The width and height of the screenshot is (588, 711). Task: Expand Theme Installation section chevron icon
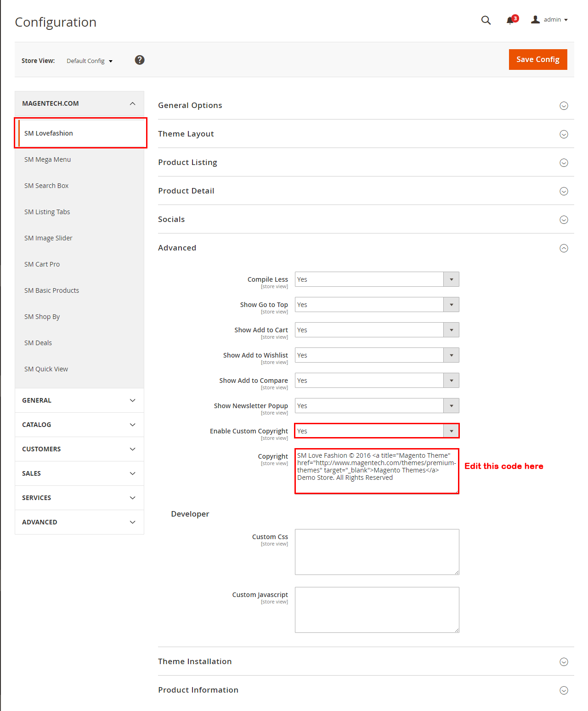point(564,662)
